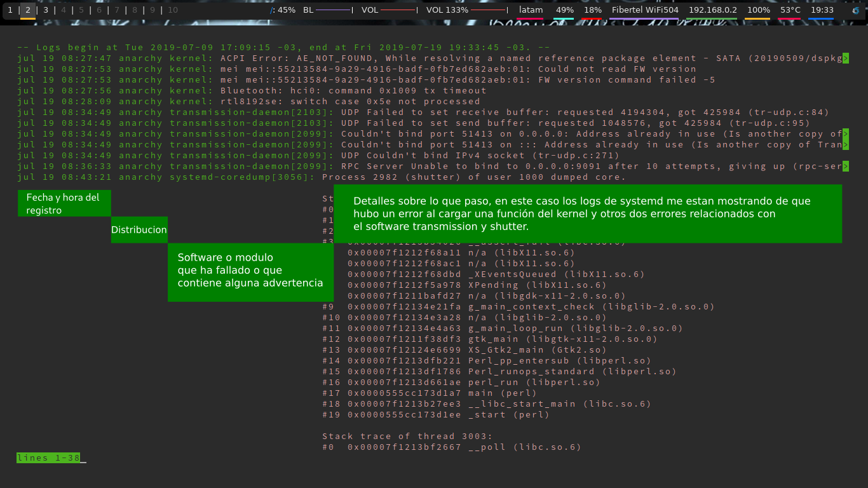The width and height of the screenshot is (868, 488).
Task: Open workspace 5 in the bar
Action: click(81, 10)
